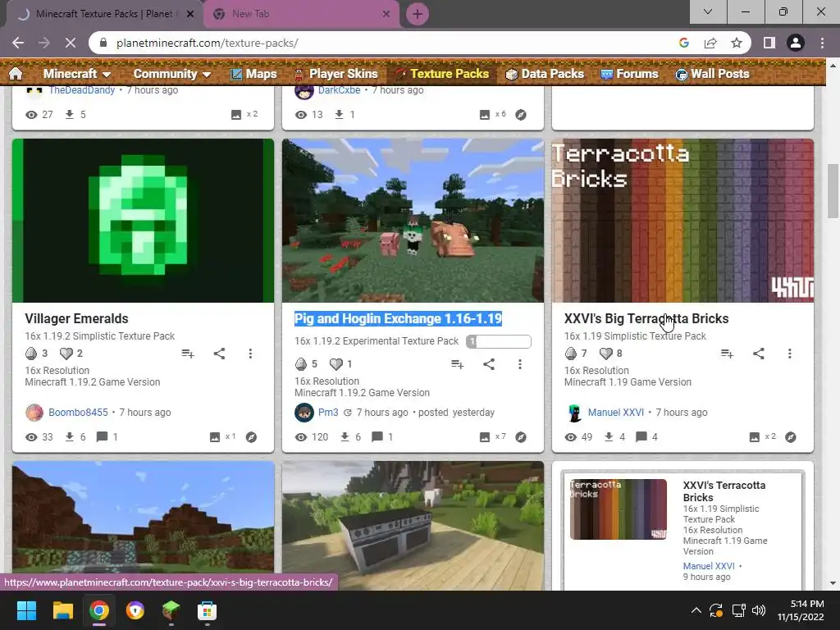Share the Pig and Hoglin Exchange pack
The height and width of the screenshot is (630, 840).
click(x=489, y=364)
